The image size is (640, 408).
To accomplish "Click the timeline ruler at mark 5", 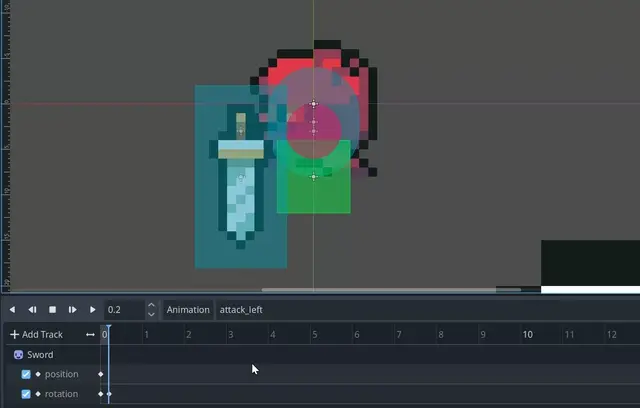I will 314,335.
